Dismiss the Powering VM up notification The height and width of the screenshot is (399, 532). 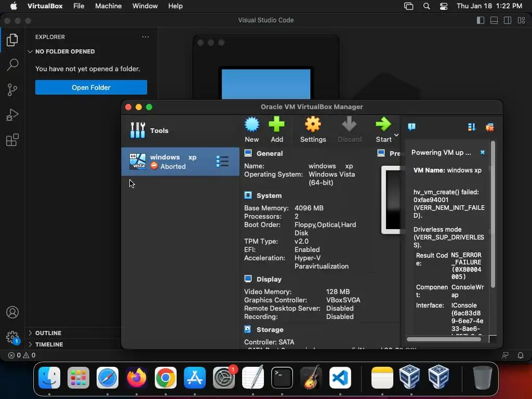pos(483,152)
